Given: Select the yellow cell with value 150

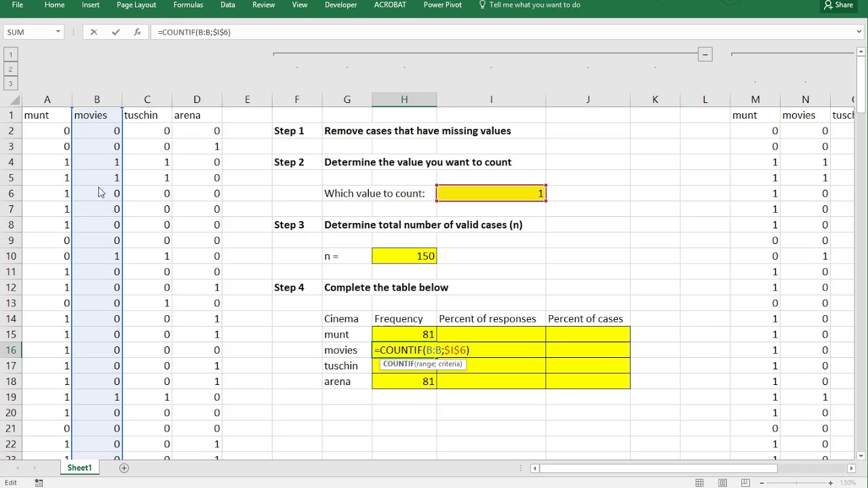Looking at the screenshot, I should point(404,256).
